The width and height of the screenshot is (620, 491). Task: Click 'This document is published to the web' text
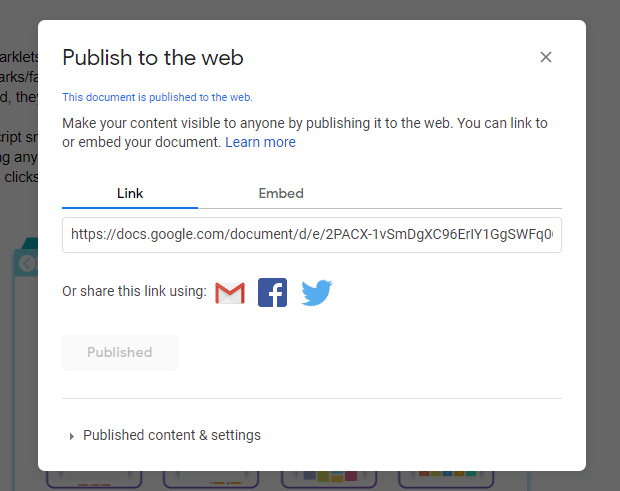pyautogui.click(x=157, y=97)
